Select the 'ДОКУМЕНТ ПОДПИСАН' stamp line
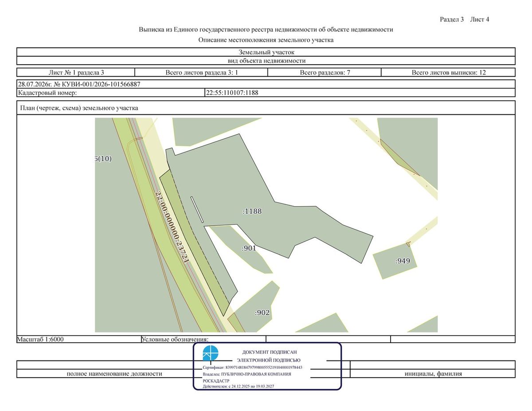The width and height of the screenshot is (532, 411). click(270, 352)
